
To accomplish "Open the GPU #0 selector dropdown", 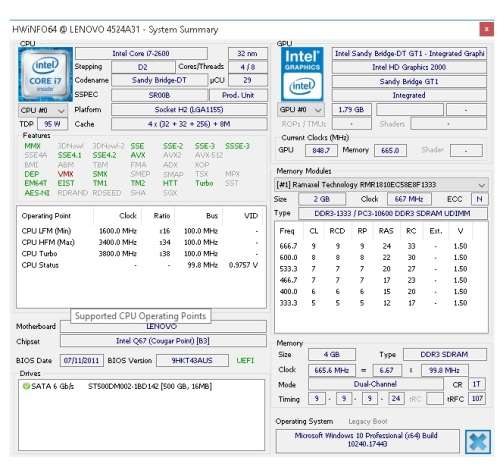I will (301, 110).
